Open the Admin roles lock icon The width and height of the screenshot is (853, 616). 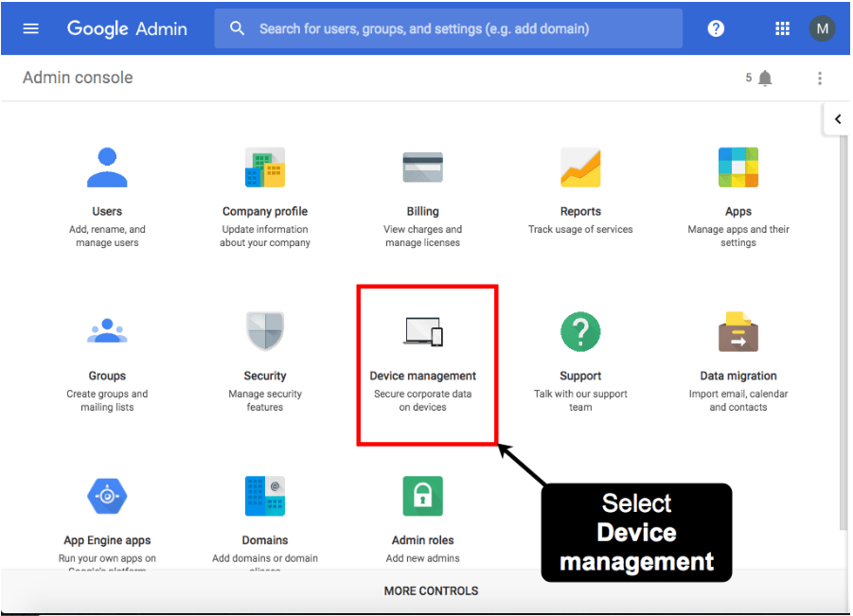pyautogui.click(x=422, y=496)
